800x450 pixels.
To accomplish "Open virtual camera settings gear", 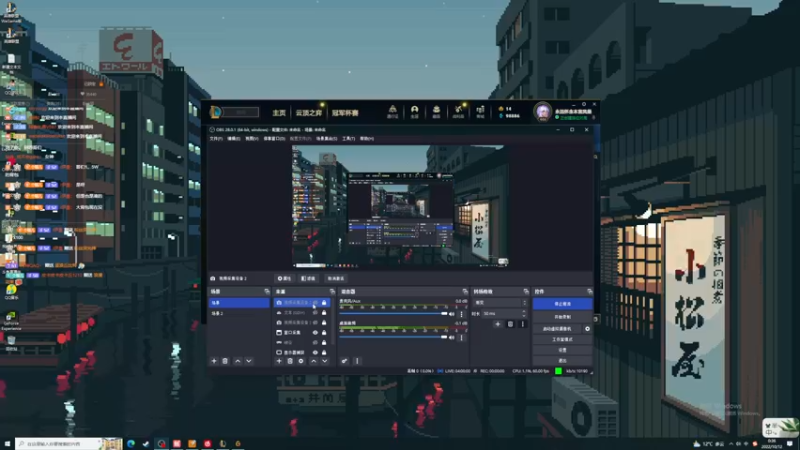I will (587, 329).
